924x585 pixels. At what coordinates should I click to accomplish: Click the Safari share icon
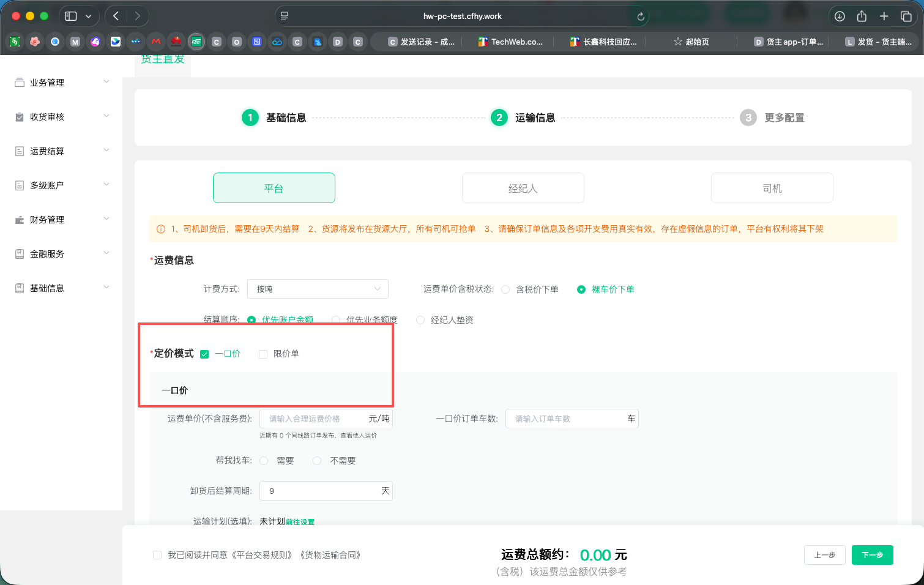(862, 17)
